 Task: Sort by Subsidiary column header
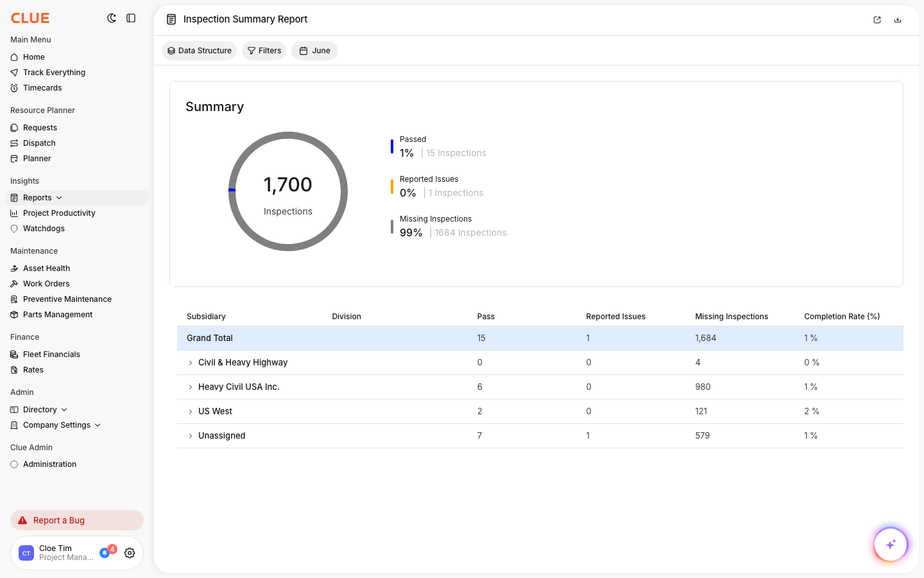pos(206,317)
